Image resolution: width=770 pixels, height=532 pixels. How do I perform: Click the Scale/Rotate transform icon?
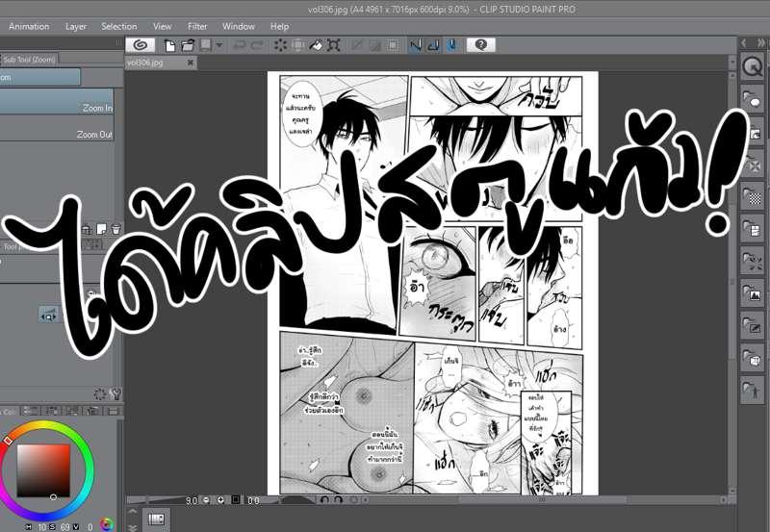tap(334, 45)
